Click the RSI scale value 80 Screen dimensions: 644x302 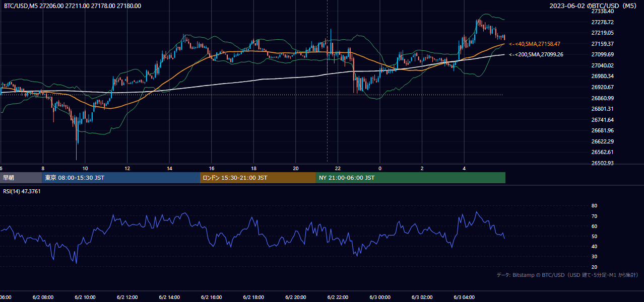[x=594, y=206]
